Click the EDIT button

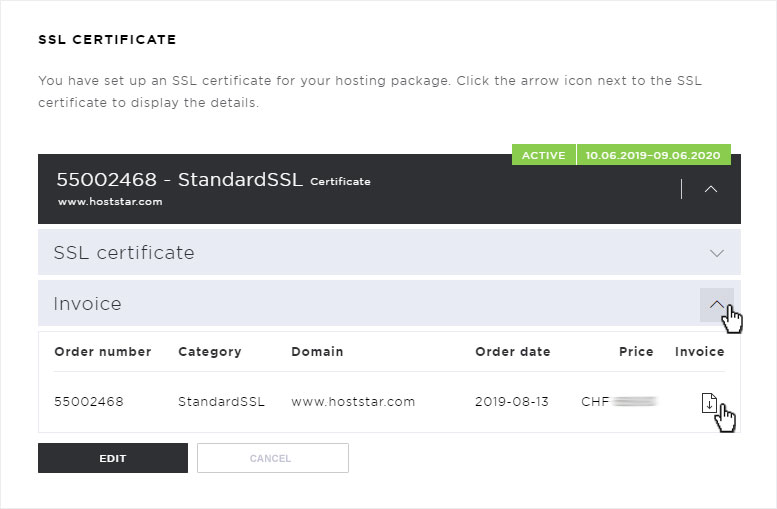coord(113,458)
